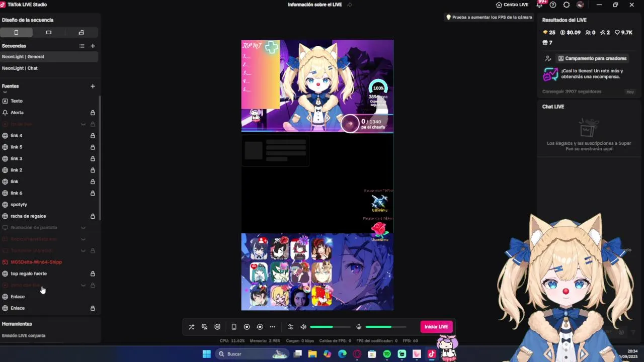The width and height of the screenshot is (644, 362).
Task: Click the camera FPS tip
Action: pyautogui.click(x=489, y=17)
